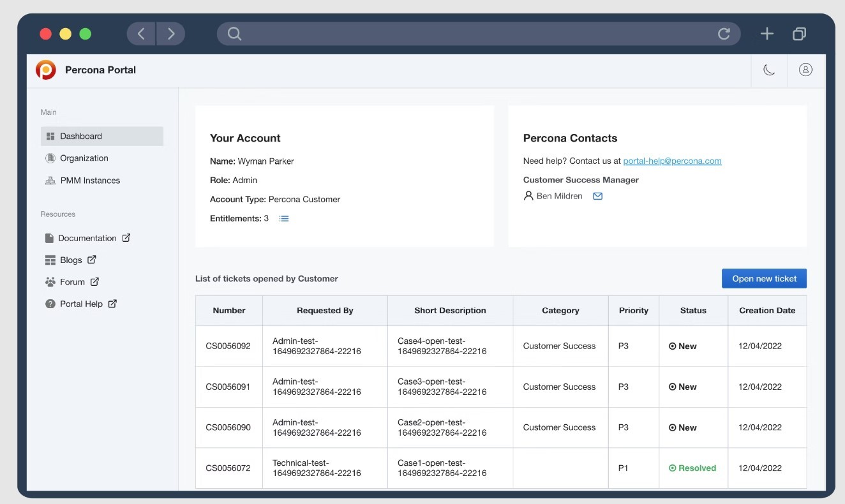Screen dimensions: 845x504
Task: Sort tickets by Priority column header
Action: pyautogui.click(x=633, y=311)
